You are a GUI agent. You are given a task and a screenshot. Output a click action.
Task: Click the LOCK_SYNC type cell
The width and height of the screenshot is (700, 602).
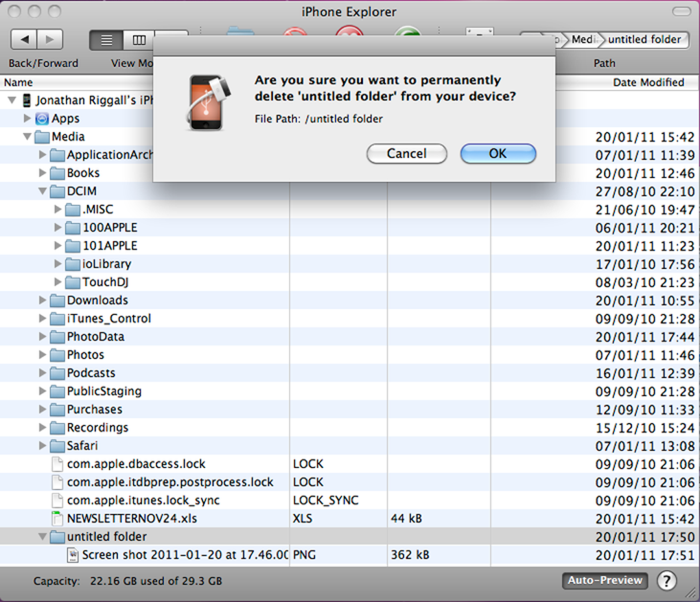click(325, 500)
